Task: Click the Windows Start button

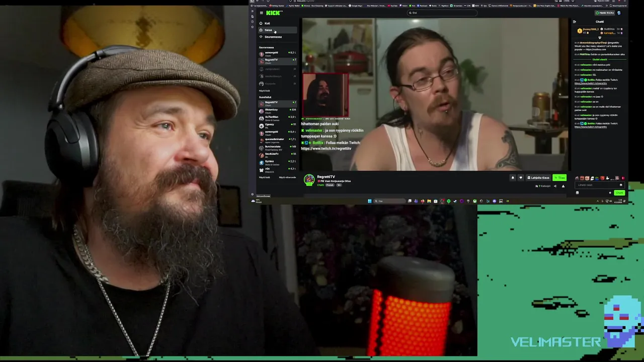Action: pos(369,201)
